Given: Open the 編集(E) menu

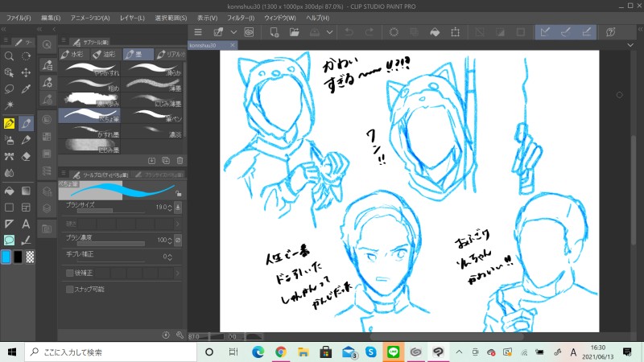Looking at the screenshot, I should point(51,18).
